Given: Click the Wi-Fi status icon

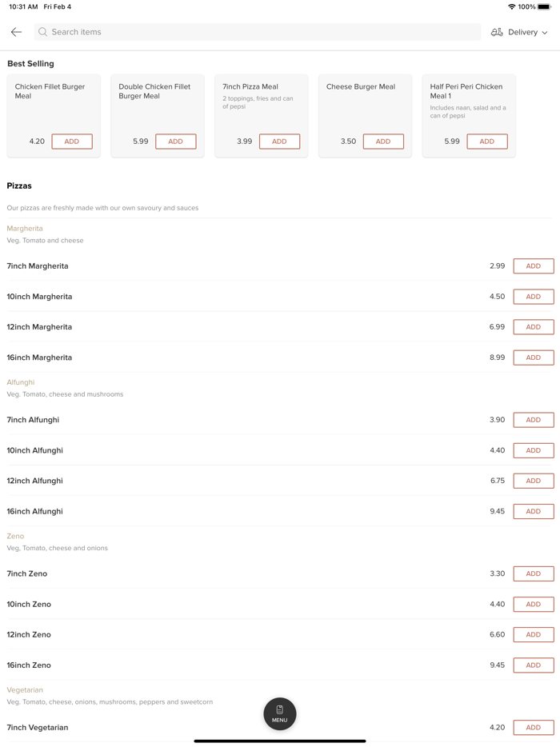Looking at the screenshot, I should tap(512, 6).
